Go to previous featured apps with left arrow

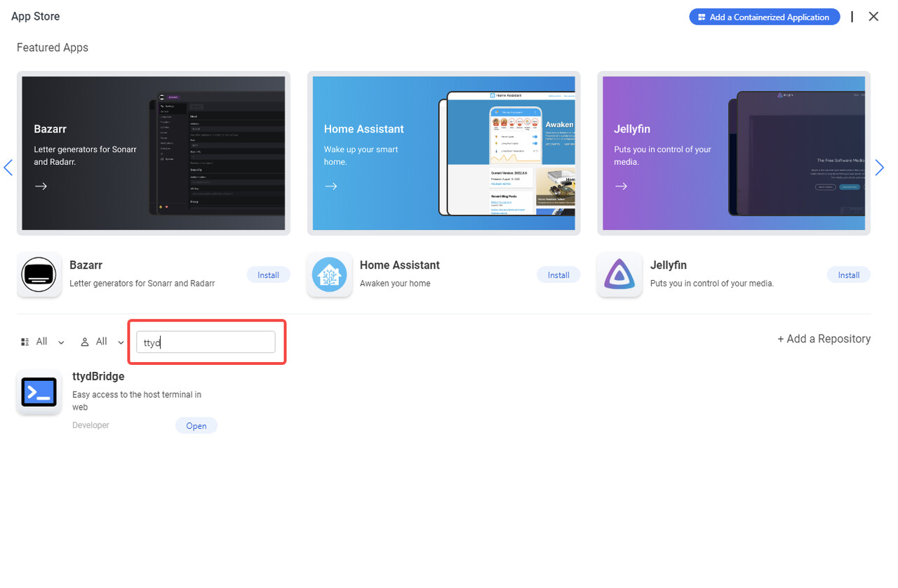coord(8,168)
